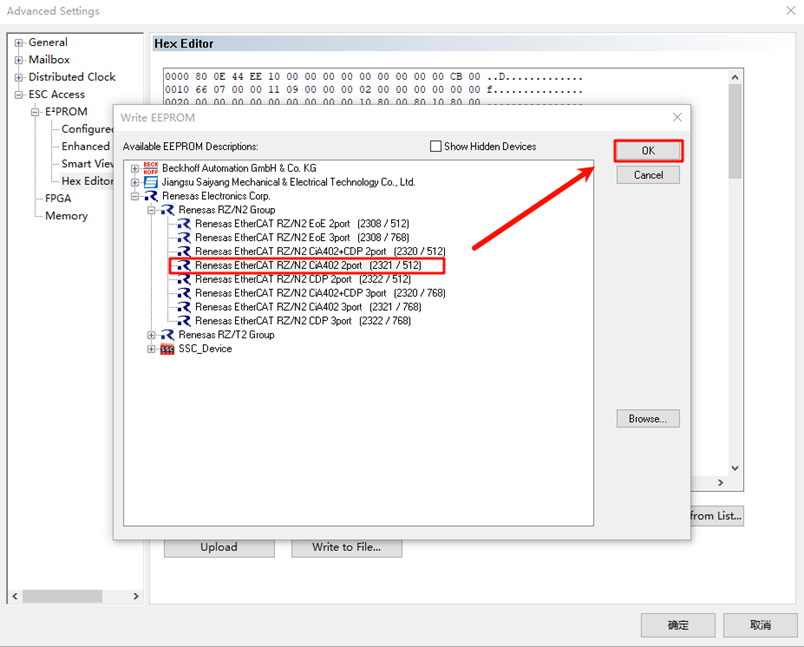Expand the Distributed Clock node
Image resolution: width=804 pixels, height=647 pixels.
point(19,77)
